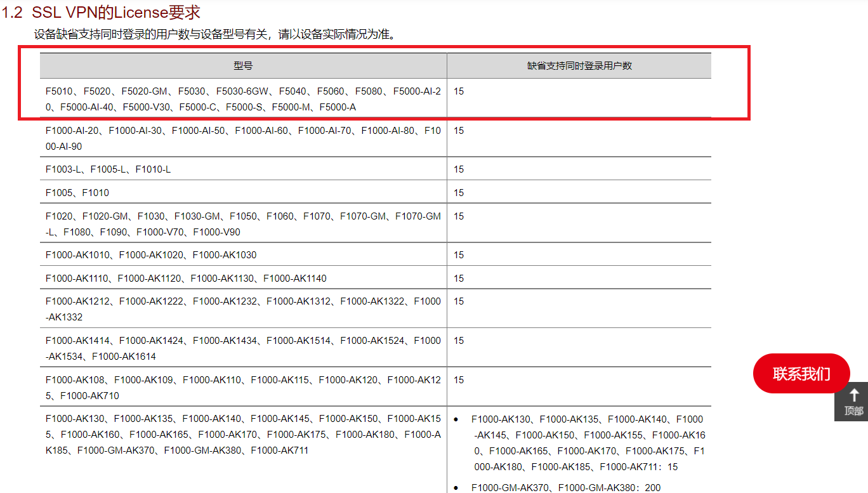Click the value 15 in the F1000-AK1212 row
The width and height of the screenshot is (868, 493).
(459, 301)
